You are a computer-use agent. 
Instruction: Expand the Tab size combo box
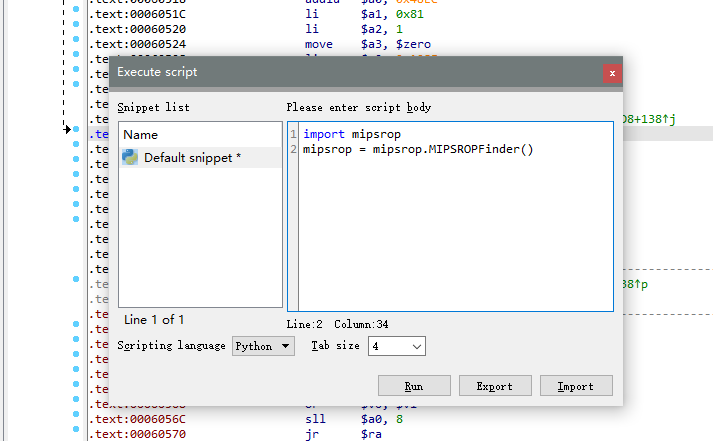[397, 346]
